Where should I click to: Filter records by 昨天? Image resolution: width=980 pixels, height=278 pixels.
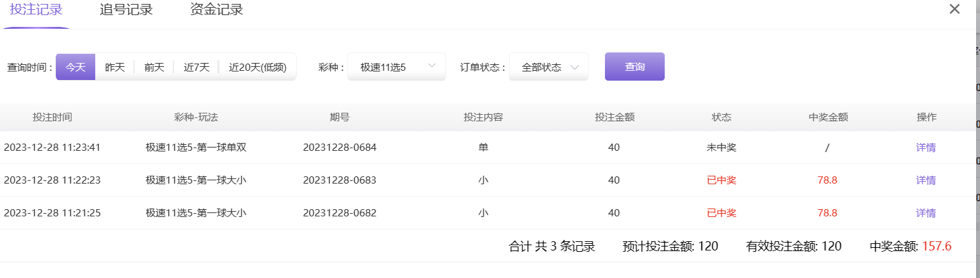tap(115, 67)
